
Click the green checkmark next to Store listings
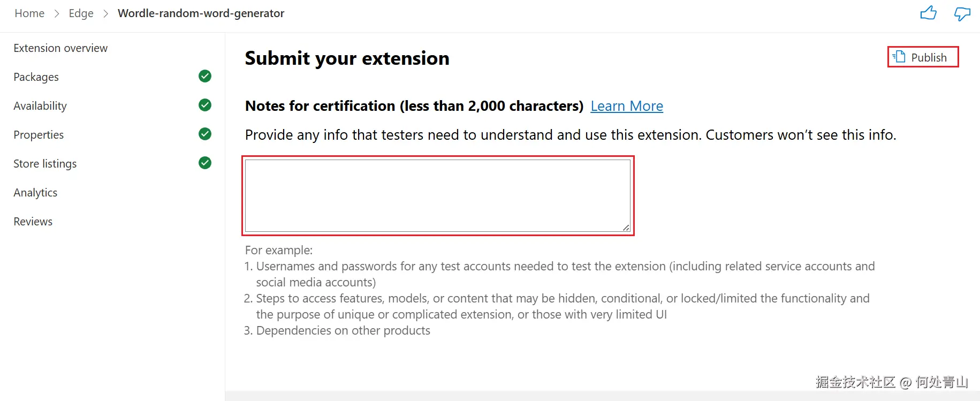point(204,163)
